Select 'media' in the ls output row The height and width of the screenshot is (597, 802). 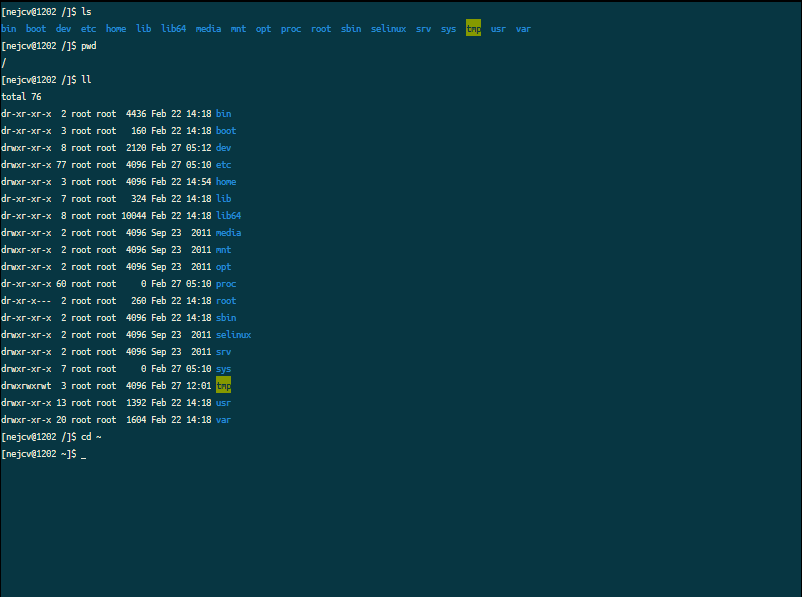coord(208,29)
